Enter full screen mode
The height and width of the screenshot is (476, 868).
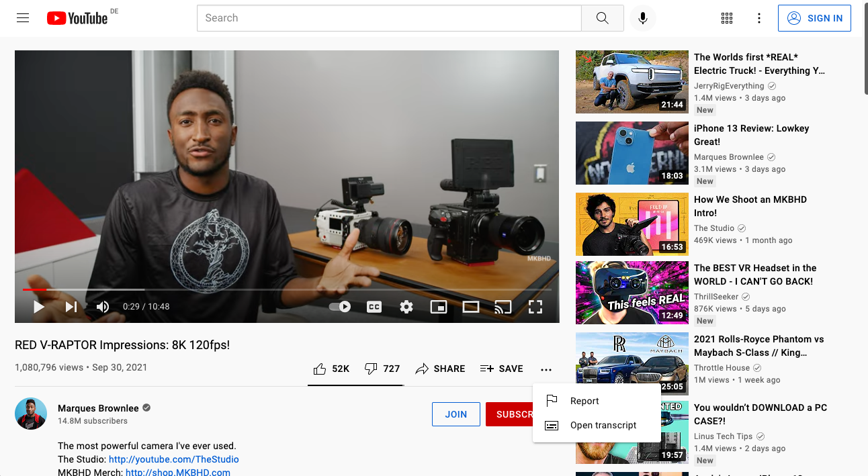click(x=535, y=307)
